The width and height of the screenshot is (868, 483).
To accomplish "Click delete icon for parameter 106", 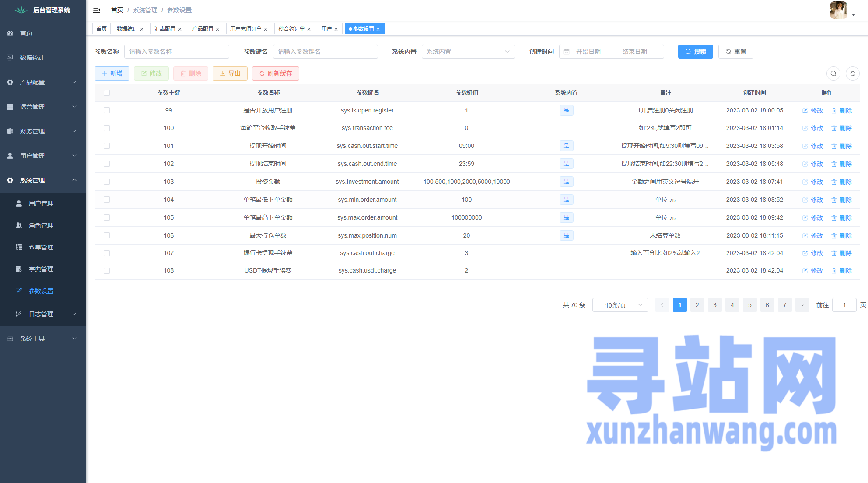I will [834, 236].
